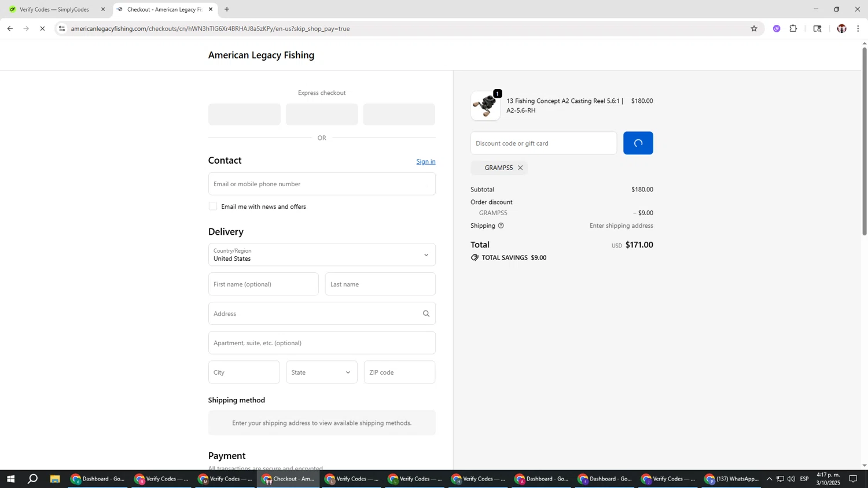Show shipping info help tooltip
This screenshot has width=868, height=488.
pyautogui.click(x=501, y=225)
